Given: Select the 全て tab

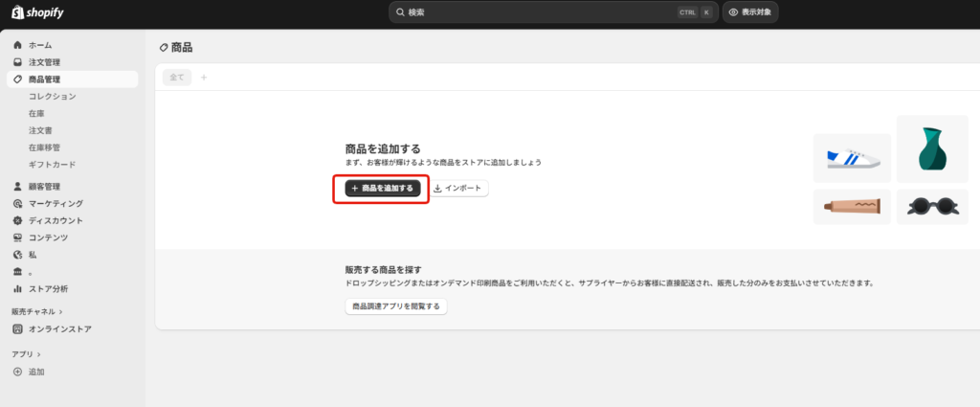Looking at the screenshot, I should coord(177,78).
